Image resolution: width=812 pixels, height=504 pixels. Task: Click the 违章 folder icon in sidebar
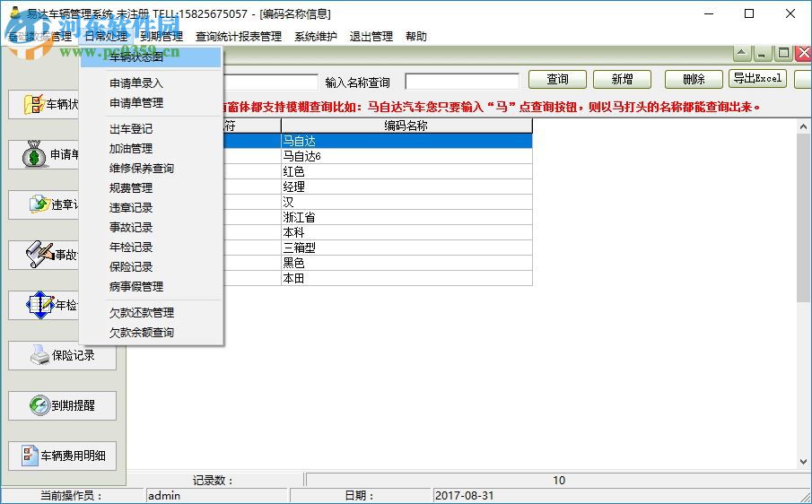pyautogui.click(x=39, y=204)
